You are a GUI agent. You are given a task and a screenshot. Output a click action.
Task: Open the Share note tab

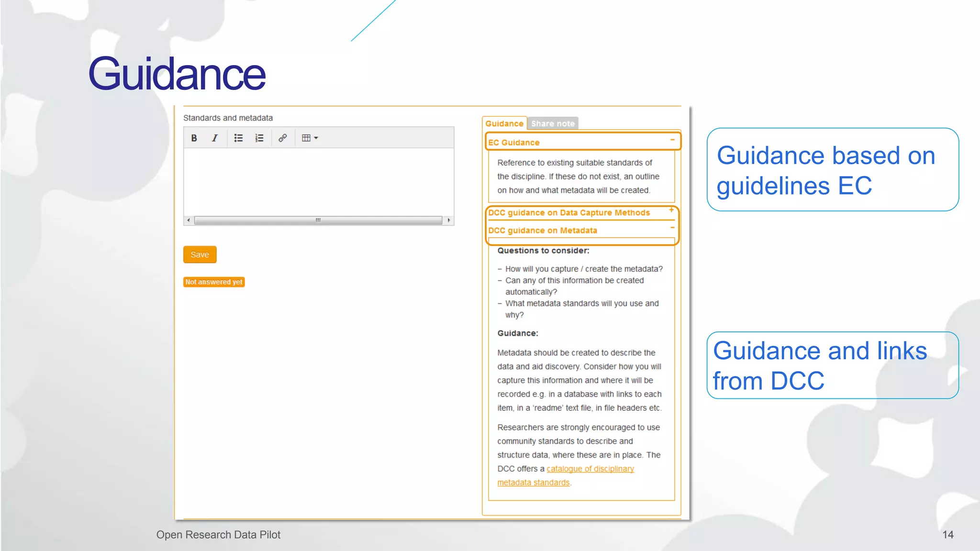point(553,123)
